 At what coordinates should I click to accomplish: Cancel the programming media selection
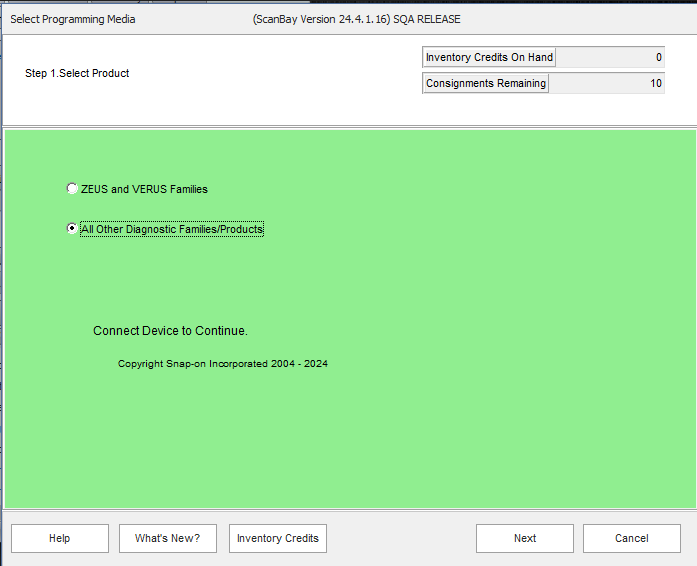[x=631, y=538]
